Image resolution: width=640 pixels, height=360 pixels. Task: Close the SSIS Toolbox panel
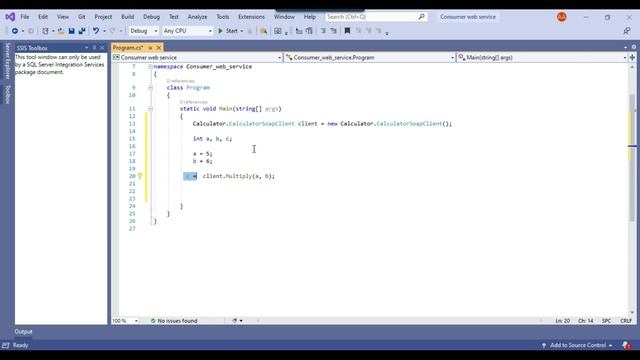coord(102,48)
